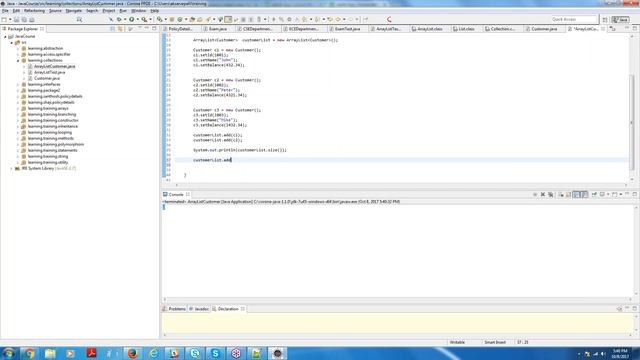This screenshot has height=360, width=640.
Task: Collapse the learning.collections package
Action: 18,60
